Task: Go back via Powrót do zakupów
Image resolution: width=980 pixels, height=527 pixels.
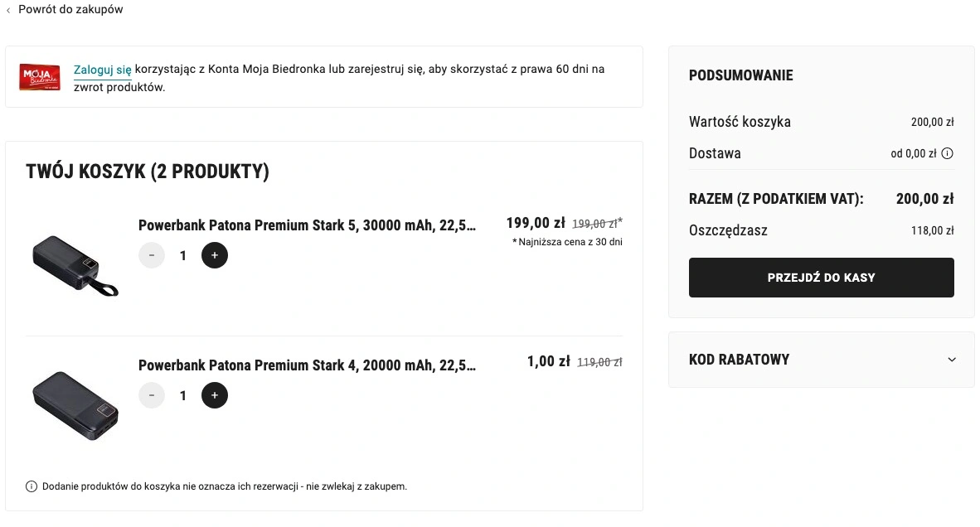Action: pyautogui.click(x=70, y=9)
